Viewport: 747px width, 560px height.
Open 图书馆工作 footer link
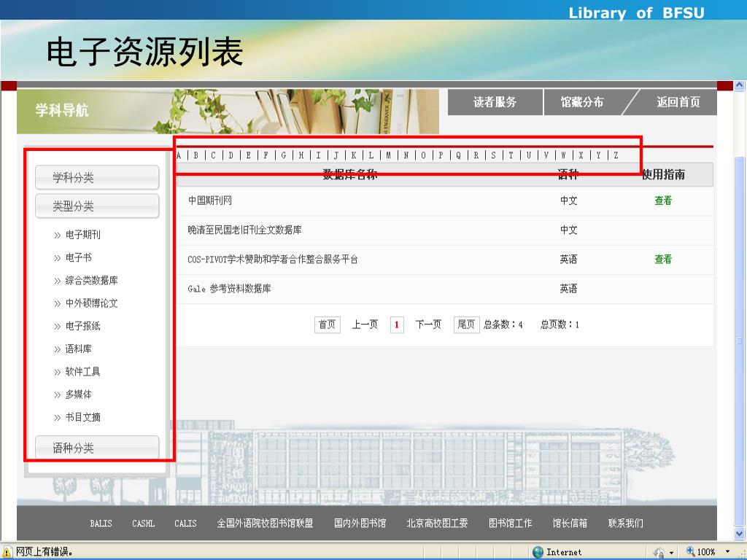[510, 524]
